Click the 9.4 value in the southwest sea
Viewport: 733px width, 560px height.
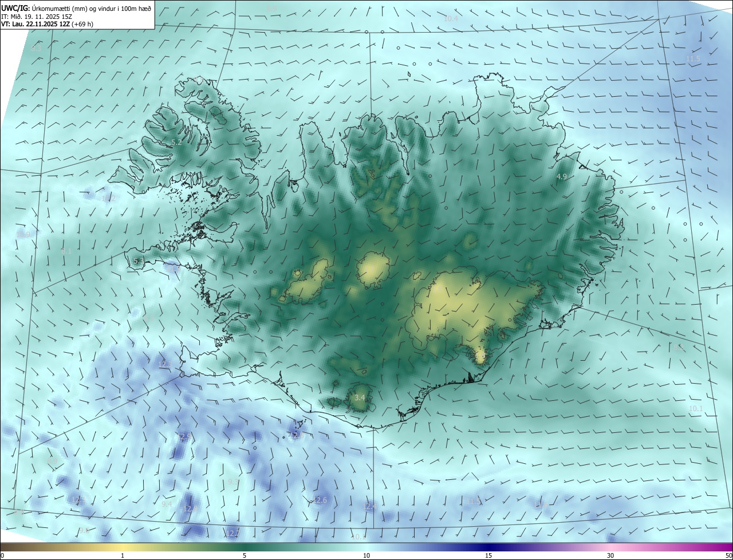[167, 504]
